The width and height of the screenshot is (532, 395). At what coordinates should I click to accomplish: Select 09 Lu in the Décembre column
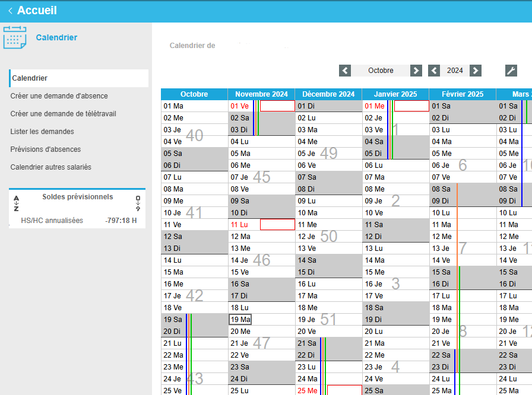(328, 201)
